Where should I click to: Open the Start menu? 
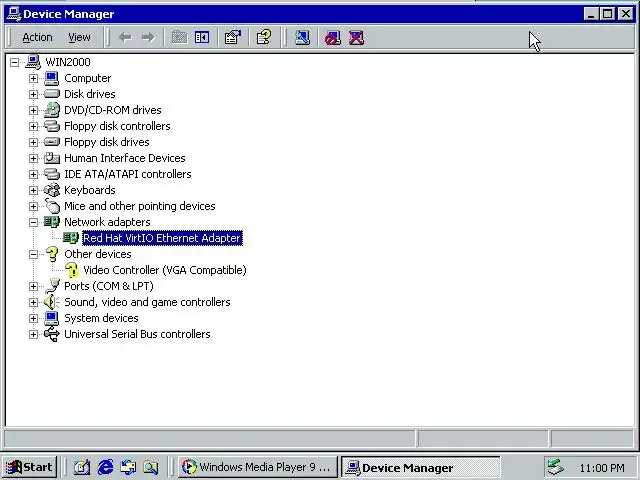(29, 467)
